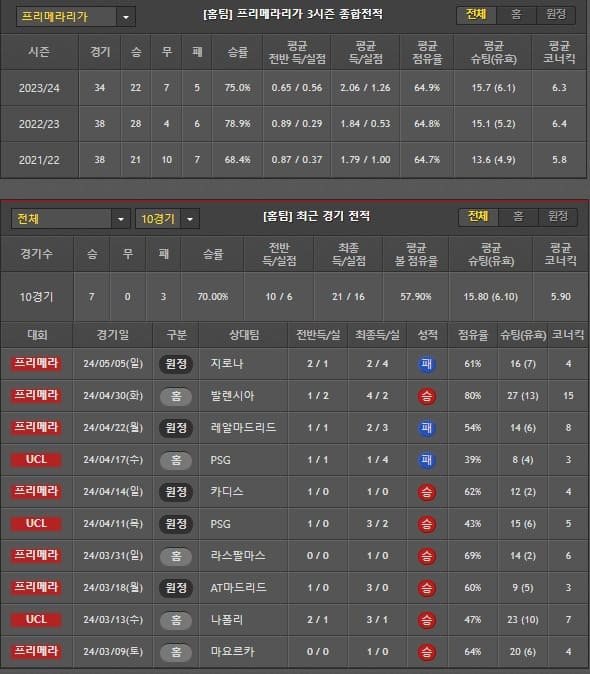Screen dimensions: 590x674
Task: Click 원정 pill on 지로나 row
Action: 176,364
